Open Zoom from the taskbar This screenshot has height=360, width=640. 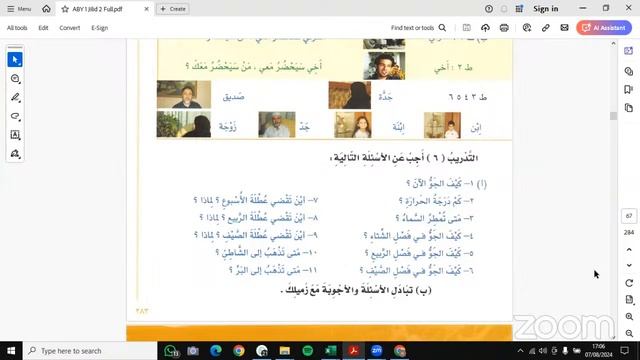tap(376, 351)
